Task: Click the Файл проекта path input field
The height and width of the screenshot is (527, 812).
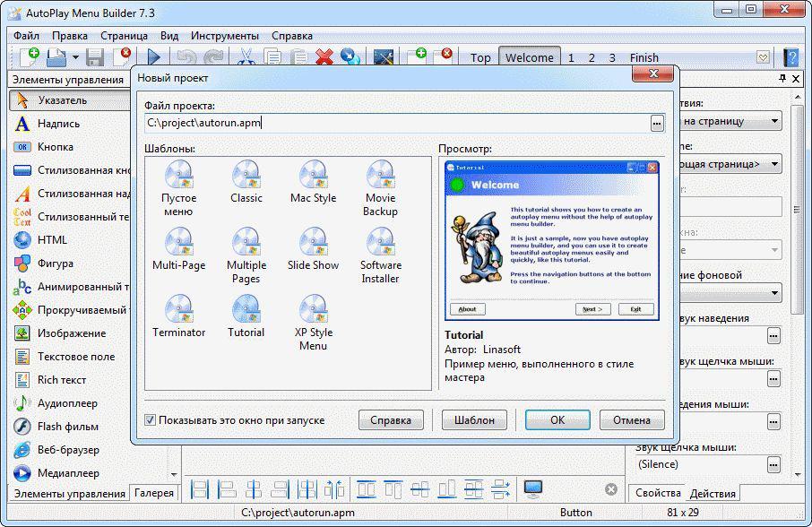Action: pyautogui.click(x=397, y=123)
